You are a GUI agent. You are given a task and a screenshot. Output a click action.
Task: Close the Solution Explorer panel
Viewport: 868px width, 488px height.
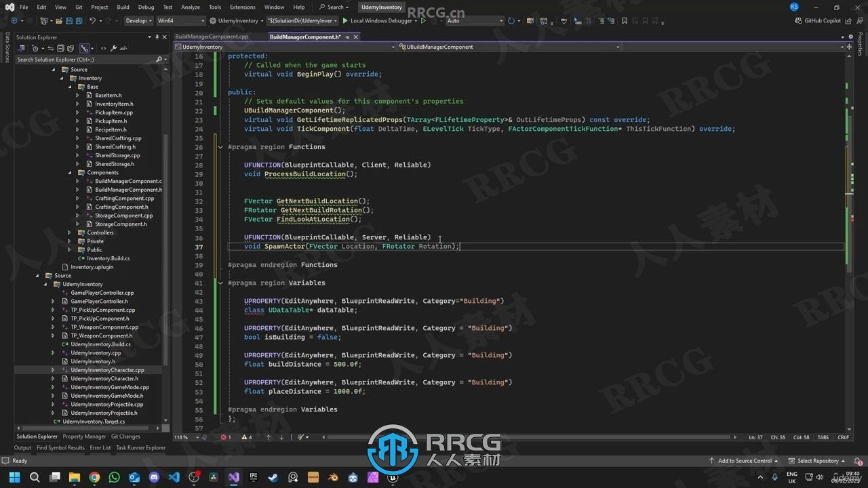164,37
